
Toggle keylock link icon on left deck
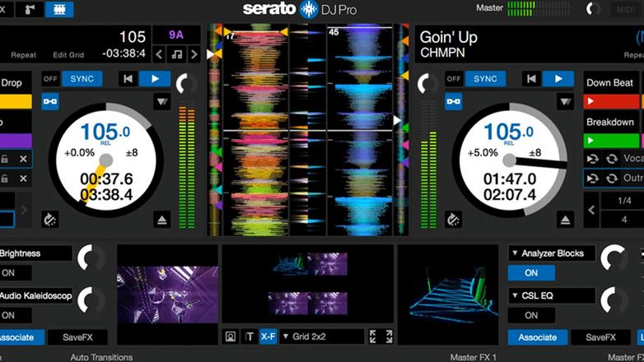pos(50,101)
